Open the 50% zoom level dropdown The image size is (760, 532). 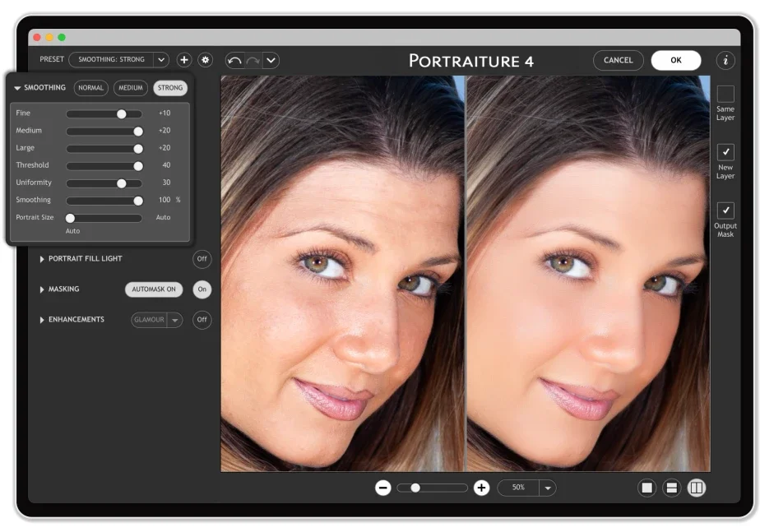tap(548, 488)
